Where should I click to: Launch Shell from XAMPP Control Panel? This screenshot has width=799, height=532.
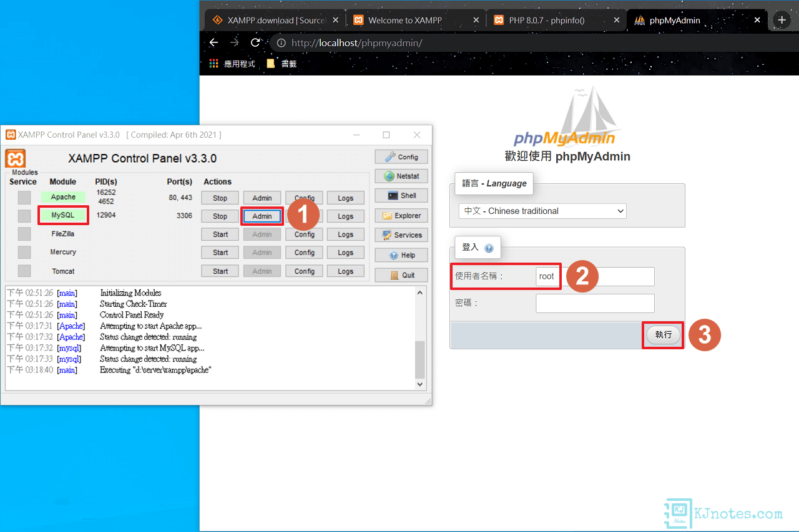pyautogui.click(x=401, y=195)
